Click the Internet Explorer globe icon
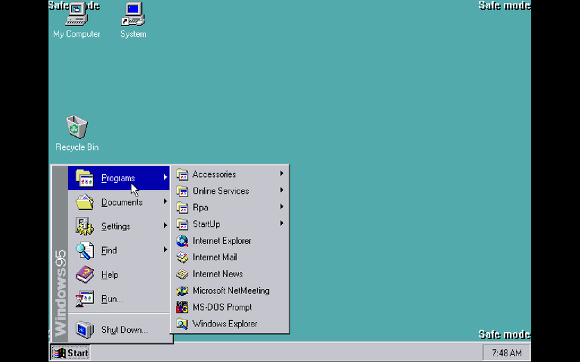 tap(182, 241)
